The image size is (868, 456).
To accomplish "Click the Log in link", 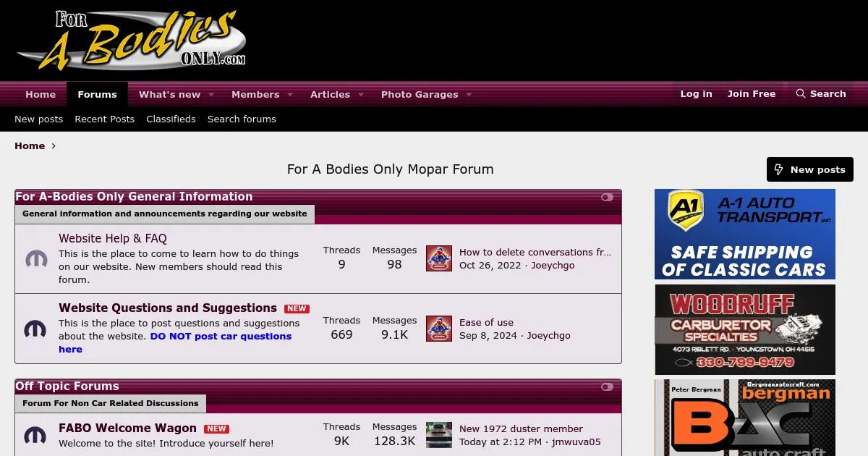I will coord(696,94).
